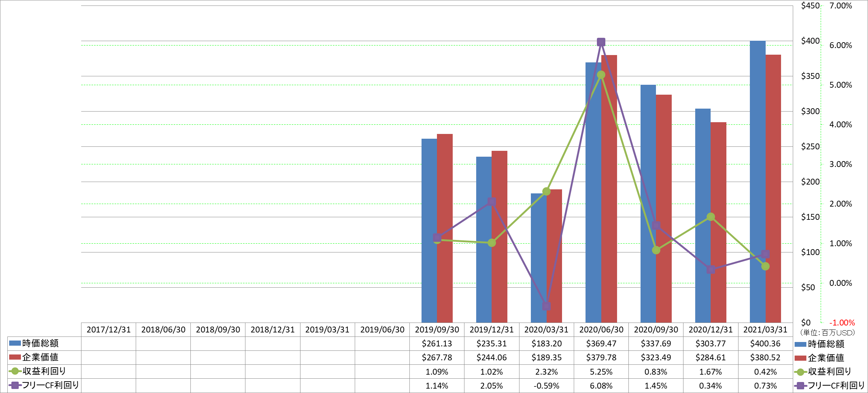Click the (単位:百万USD) unit label
Viewport: 868px width, 393px height.
pyautogui.click(x=828, y=332)
